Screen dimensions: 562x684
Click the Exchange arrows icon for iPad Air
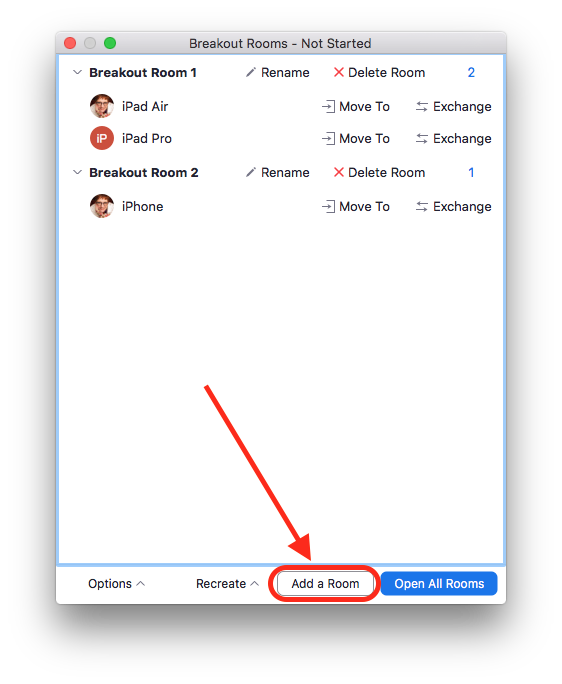422,106
